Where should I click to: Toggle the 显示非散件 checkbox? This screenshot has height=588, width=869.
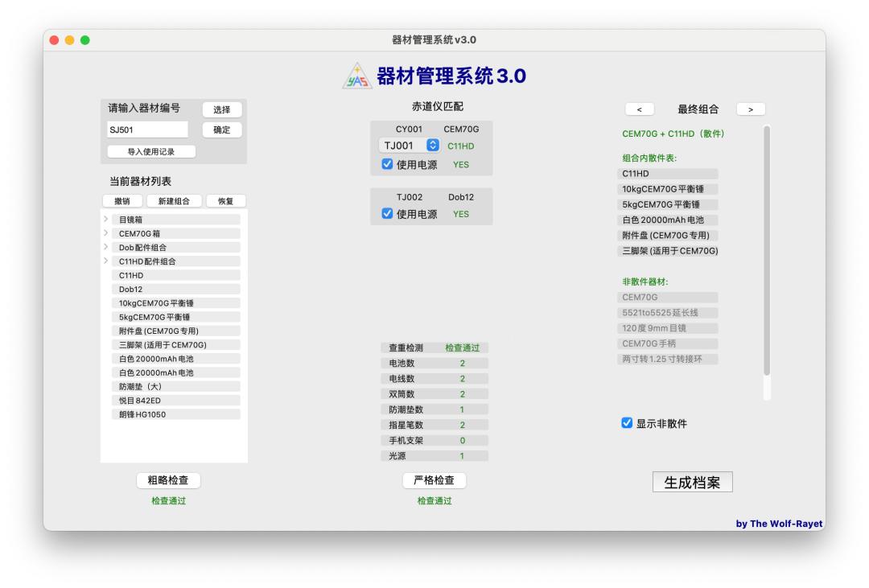click(628, 423)
